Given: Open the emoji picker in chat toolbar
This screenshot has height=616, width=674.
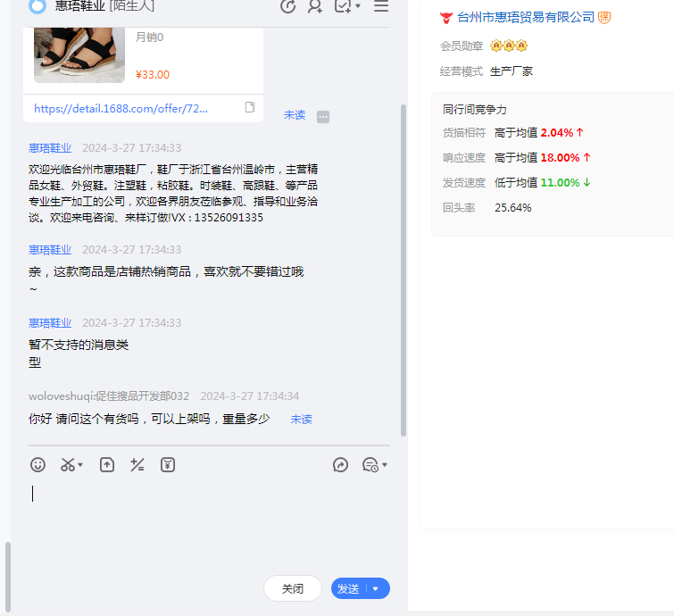Looking at the screenshot, I should [x=37, y=464].
